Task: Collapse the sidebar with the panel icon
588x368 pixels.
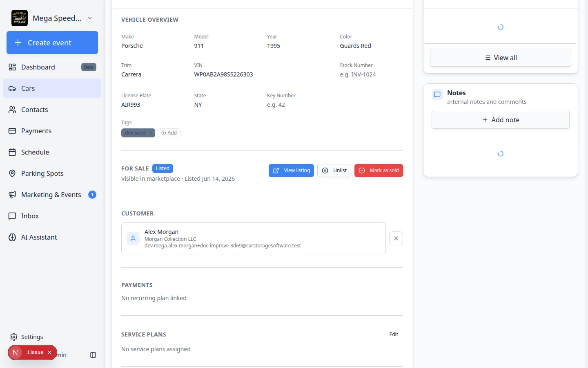Action: [x=93, y=355]
